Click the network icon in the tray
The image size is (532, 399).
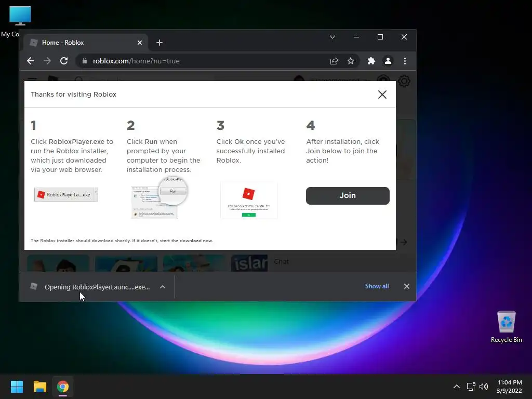point(471,387)
